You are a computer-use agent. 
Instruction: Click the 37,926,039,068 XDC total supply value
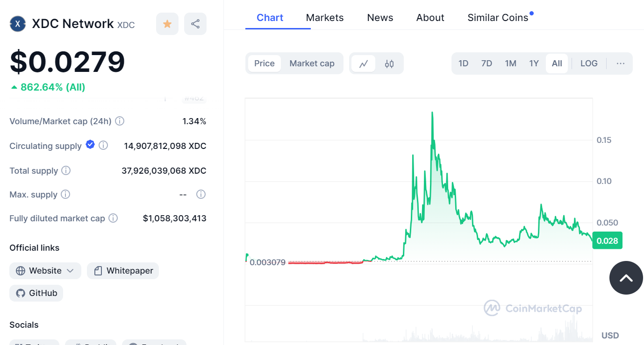(164, 171)
